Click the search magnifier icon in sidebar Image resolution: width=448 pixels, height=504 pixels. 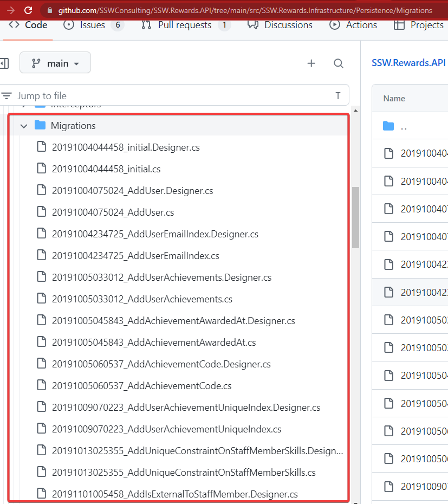pyautogui.click(x=339, y=63)
